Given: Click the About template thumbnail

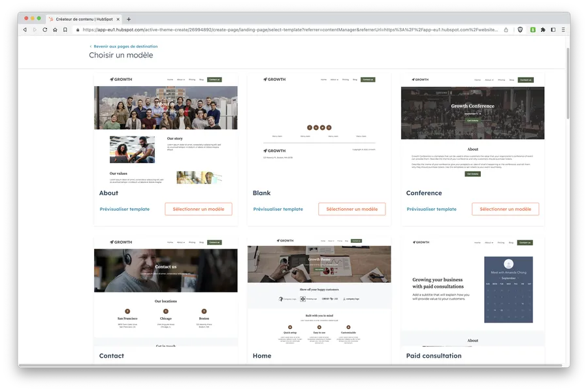Looking at the screenshot, I should click(166, 130).
